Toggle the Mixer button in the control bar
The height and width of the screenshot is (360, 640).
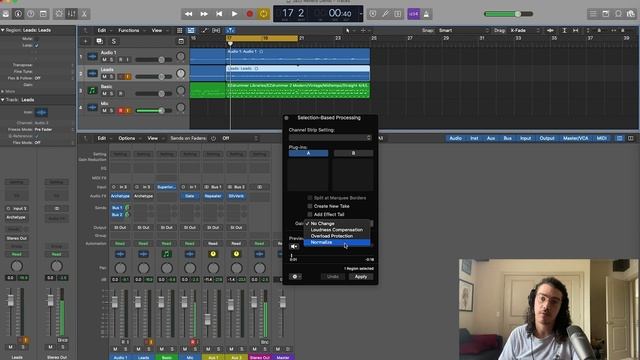(x=71, y=14)
